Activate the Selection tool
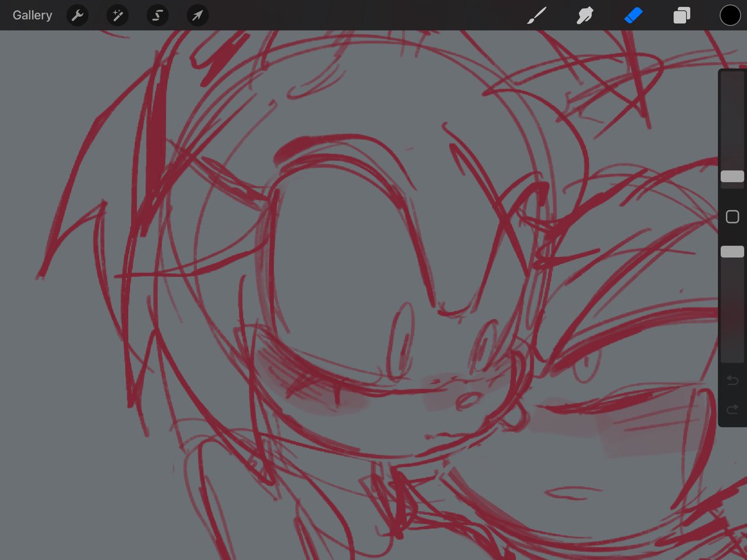Image resolution: width=747 pixels, height=560 pixels. point(157,16)
